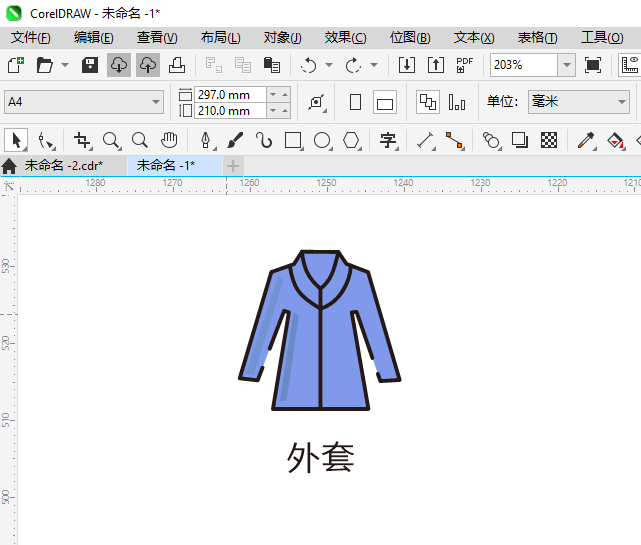Increase page height with stepper
This screenshot has height=545, width=641.
[285, 111]
